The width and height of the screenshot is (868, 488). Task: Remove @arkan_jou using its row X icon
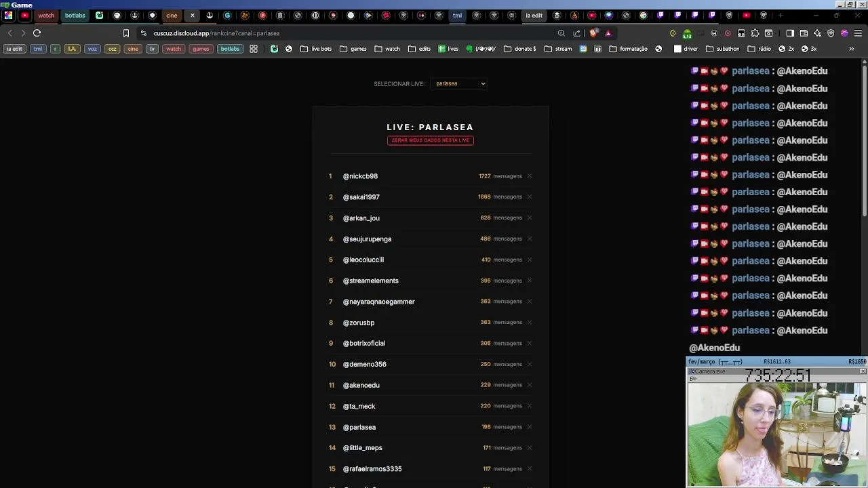pos(530,218)
